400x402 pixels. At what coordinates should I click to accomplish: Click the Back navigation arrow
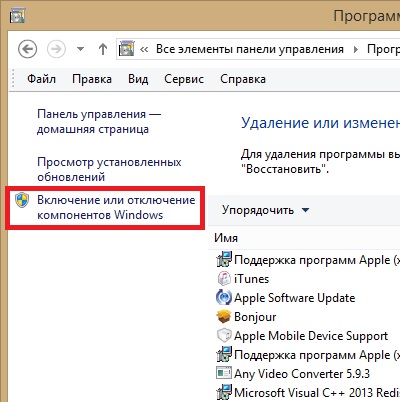point(27,49)
